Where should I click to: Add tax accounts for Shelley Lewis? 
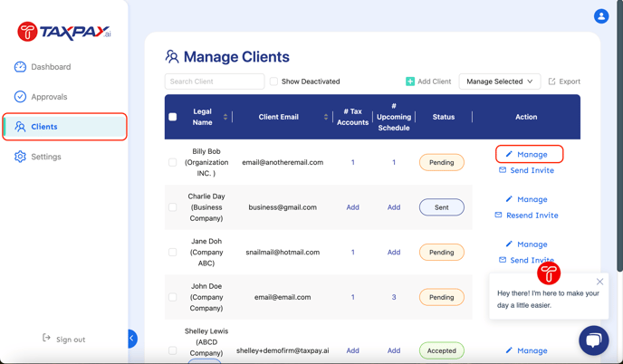click(x=353, y=350)
